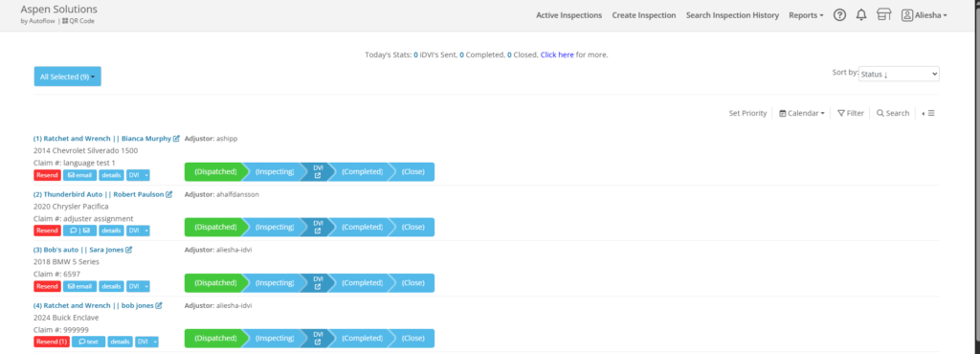Open details for bob jones claim
980x354 pixels.
click(120, 342)
